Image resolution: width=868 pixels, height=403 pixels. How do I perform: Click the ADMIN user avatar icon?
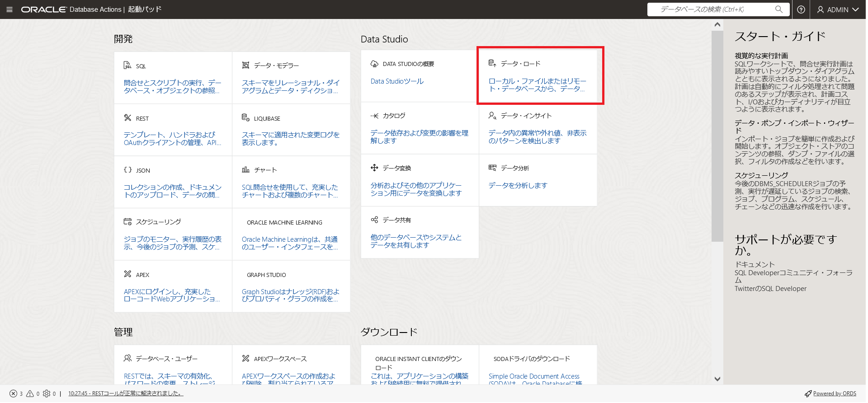click(x=820, y=9)
